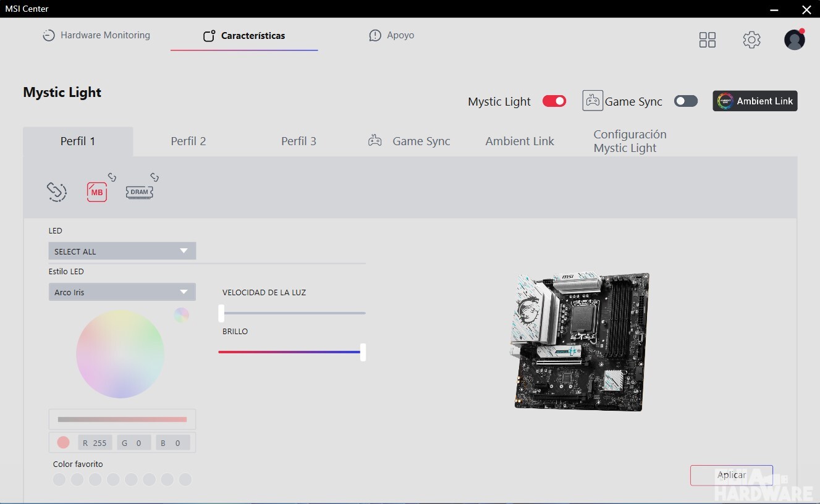The image size is (820, 504).
Task: Open the Apoyo support tab
Action: pos(392,35)
